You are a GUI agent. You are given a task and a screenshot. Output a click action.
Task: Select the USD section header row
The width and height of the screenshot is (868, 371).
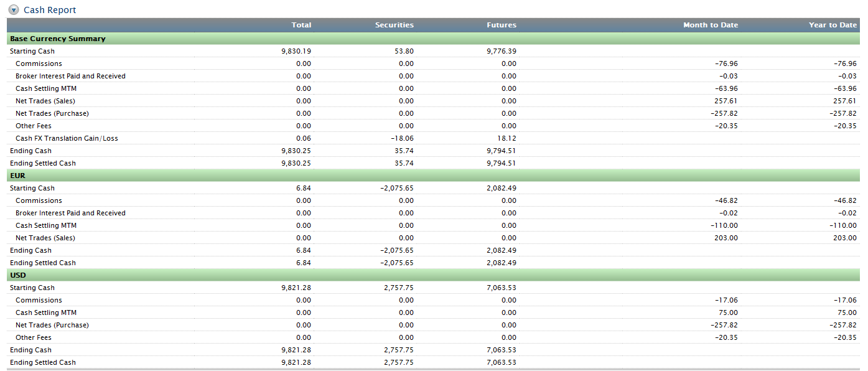click(18, 275)
